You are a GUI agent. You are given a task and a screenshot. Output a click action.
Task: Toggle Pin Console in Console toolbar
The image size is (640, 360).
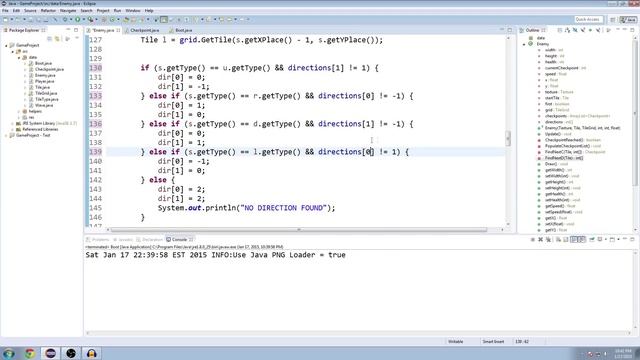(x=592, y=240)
